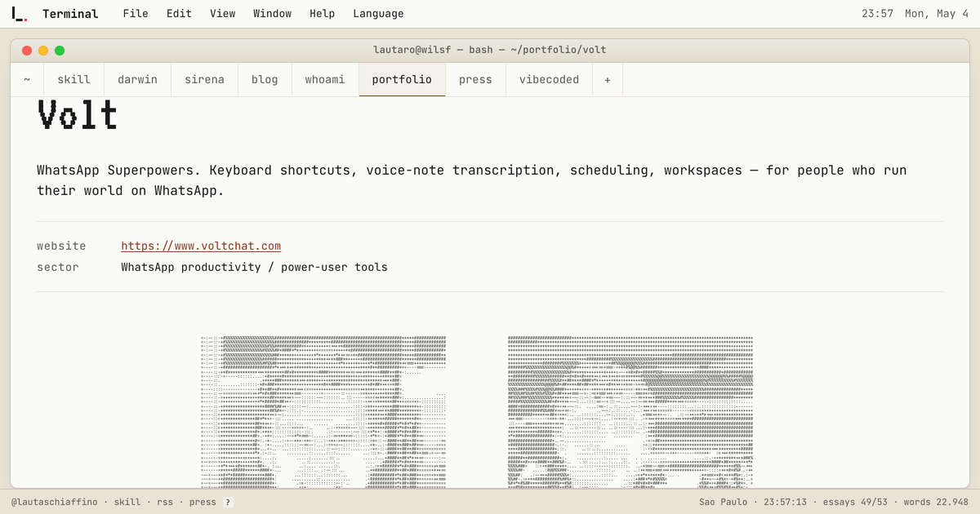Open the vibecoded tab
Screen dimensions: 980x514
(549, 80)
